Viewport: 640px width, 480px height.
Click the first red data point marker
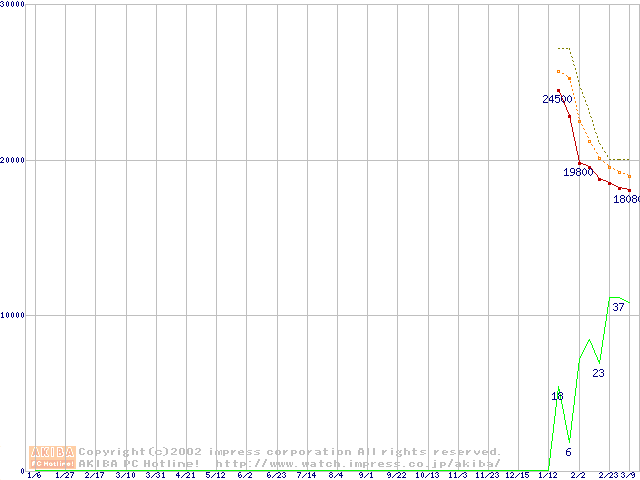(559, 91)
